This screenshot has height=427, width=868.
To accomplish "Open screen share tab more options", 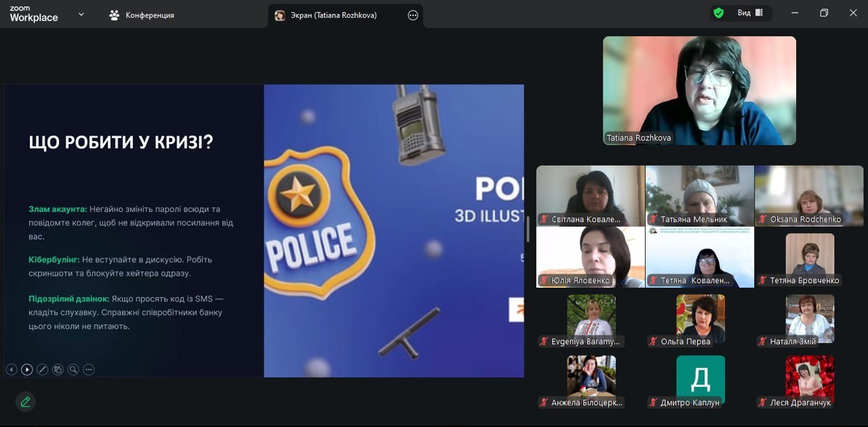I will (x=413, y=15).
